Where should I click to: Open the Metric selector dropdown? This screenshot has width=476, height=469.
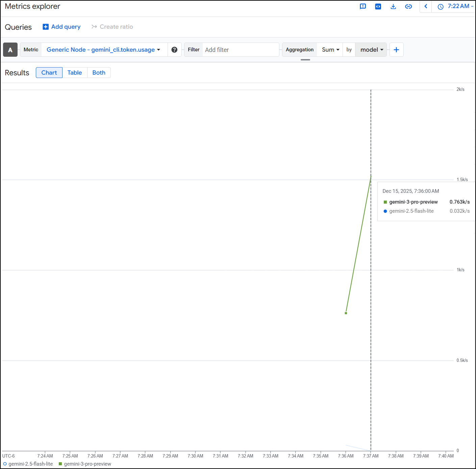click(103, 50)
